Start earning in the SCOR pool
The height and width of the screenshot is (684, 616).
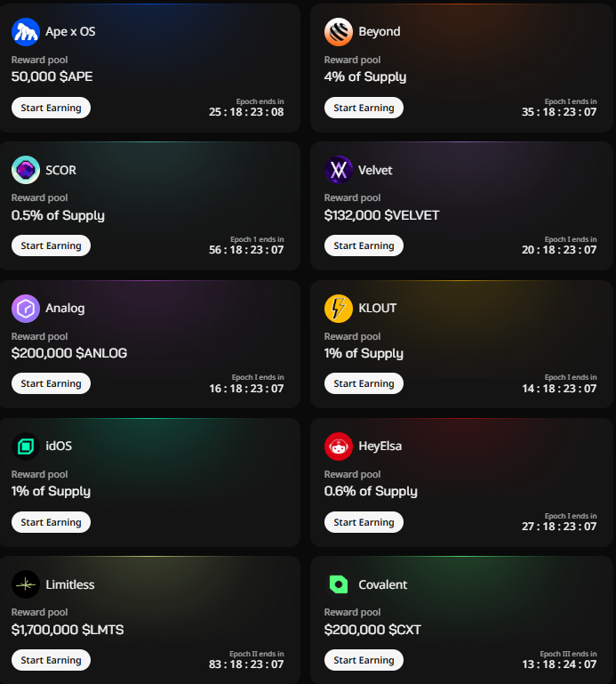[51, 245]
